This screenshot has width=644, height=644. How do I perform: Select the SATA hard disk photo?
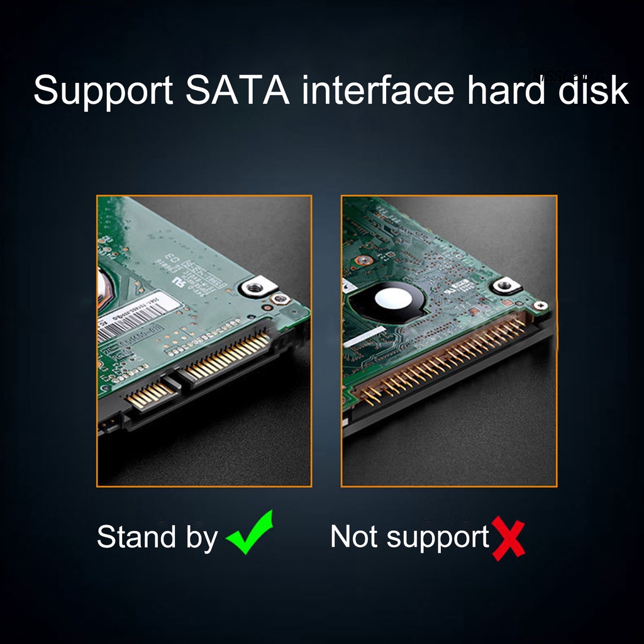[204, 341]
